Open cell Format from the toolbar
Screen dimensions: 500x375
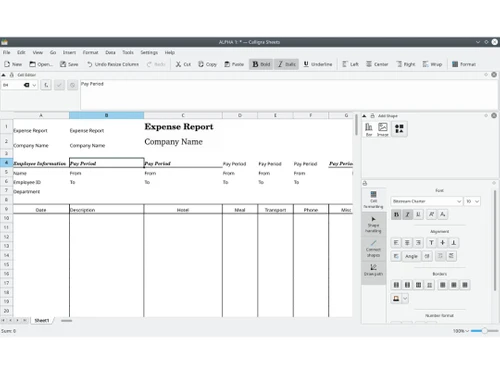(x=464, y=64)
